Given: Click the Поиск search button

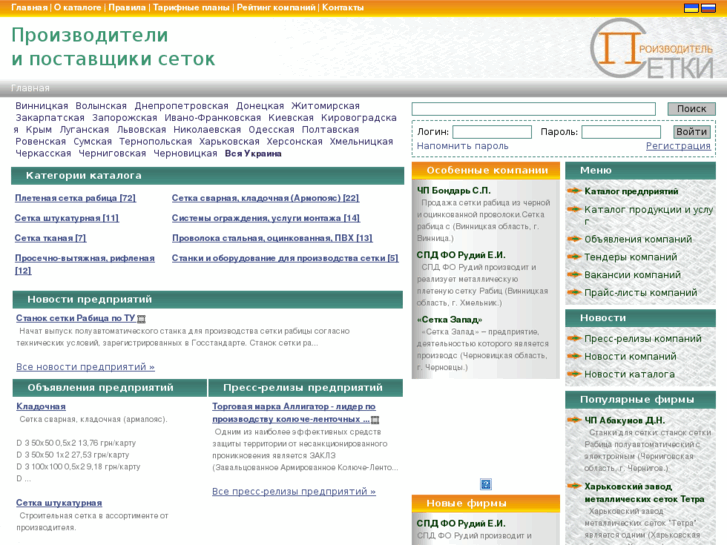Looking at the screenshot, I should tap(691, 109).
